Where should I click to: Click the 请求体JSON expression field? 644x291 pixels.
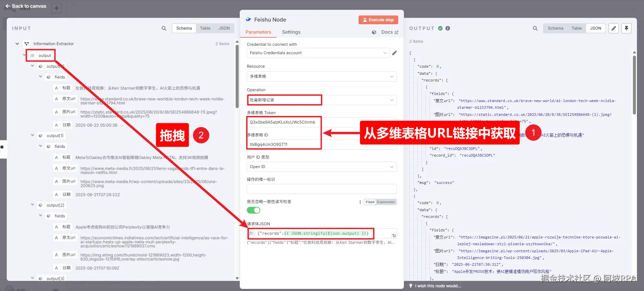[321, 233]
